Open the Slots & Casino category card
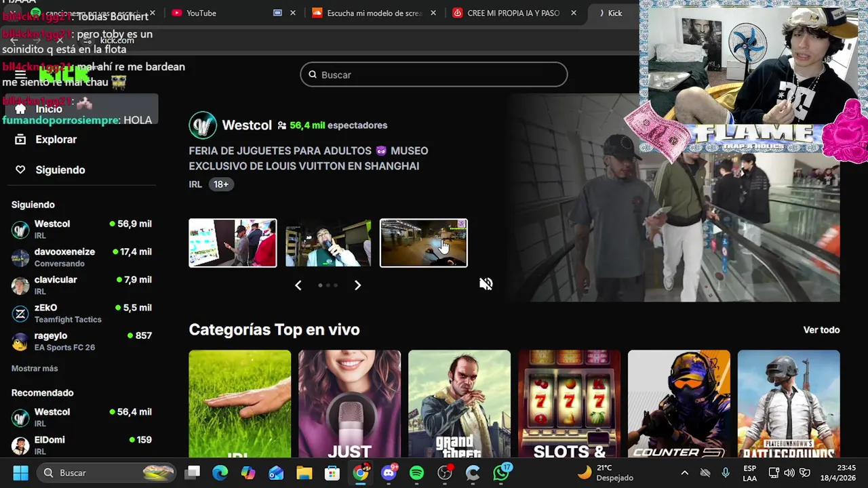This screenshot has width=868, height=488. pyautogui.click(x=569, y=404)
